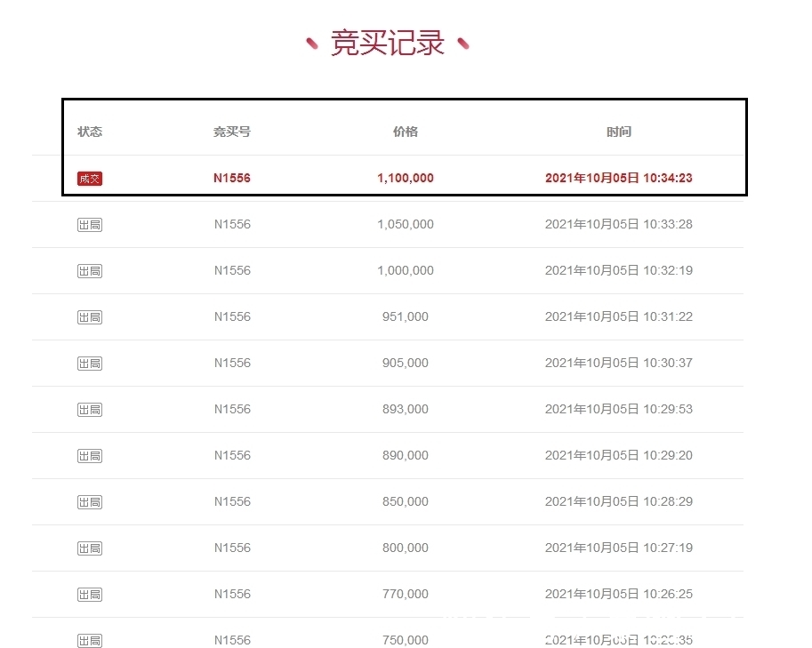Click the time 2021年10月05日 10:29:53
The width and height of the screenshot is (812, 648).
pyautogui.click(x=619, y=409)
